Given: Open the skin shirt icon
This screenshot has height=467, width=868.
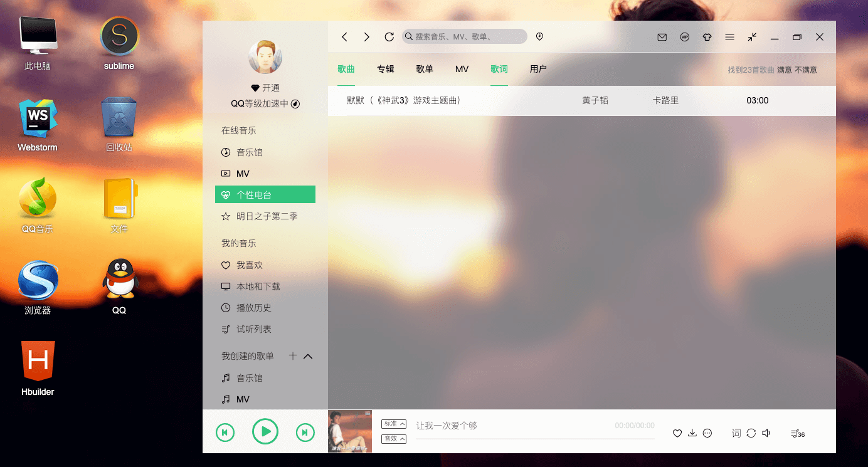Looking at the screenshot, I should click(x=707, y=37).
